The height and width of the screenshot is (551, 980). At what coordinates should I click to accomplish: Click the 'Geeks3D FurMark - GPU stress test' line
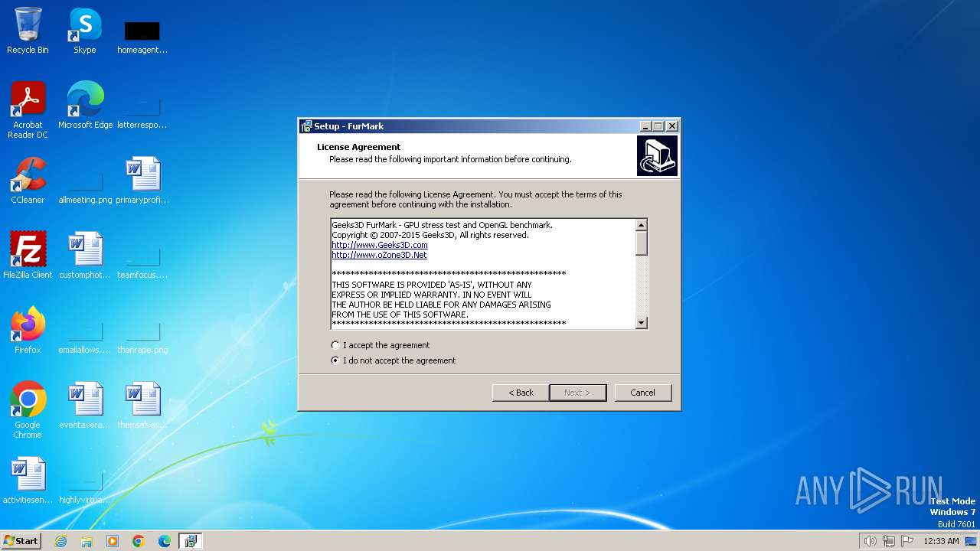tap(442, 225)
